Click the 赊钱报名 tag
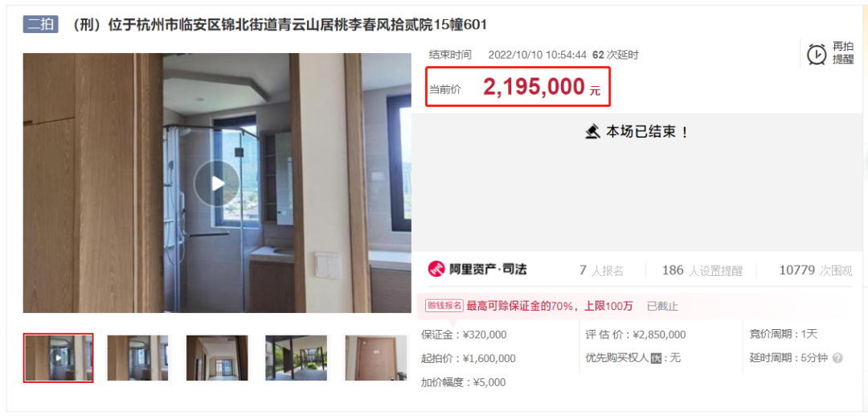The image size is (868, 416). (444, 306)
